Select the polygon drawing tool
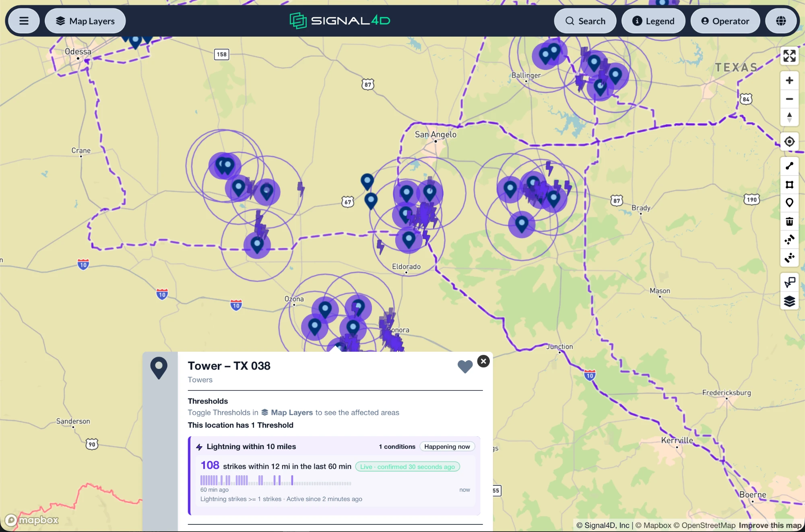This screenshot has width=805, height=532. 789,184
